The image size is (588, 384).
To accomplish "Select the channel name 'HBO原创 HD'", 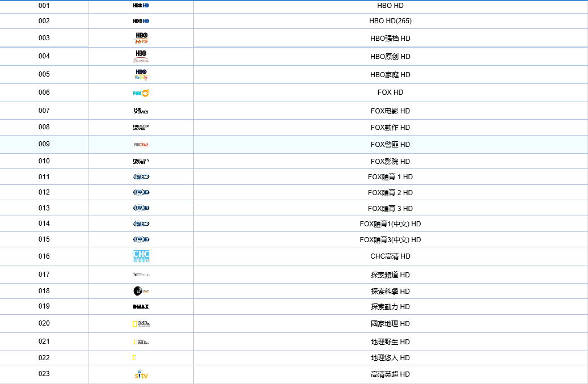I will 390,57.
